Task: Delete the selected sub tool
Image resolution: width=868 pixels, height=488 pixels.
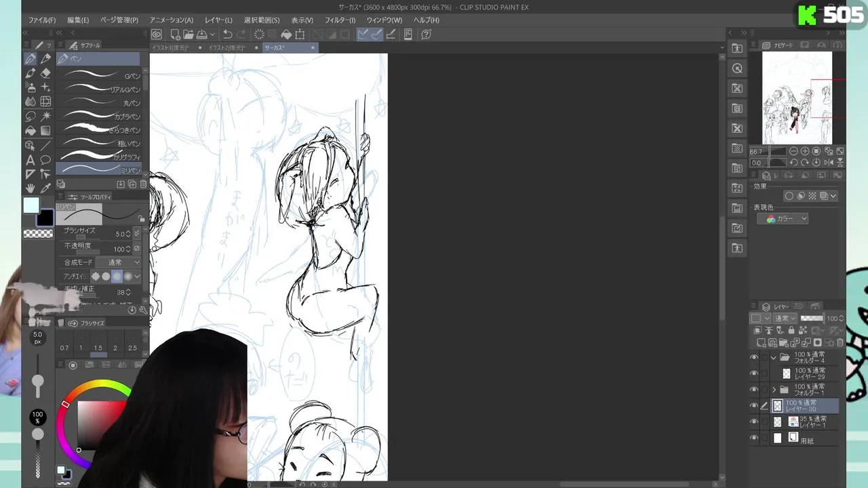Action: (x=143, y=184)
